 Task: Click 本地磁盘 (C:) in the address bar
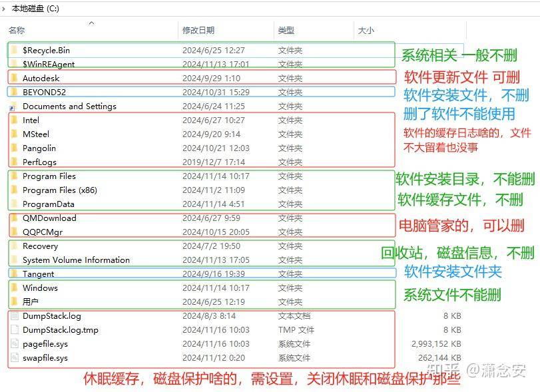35,9
